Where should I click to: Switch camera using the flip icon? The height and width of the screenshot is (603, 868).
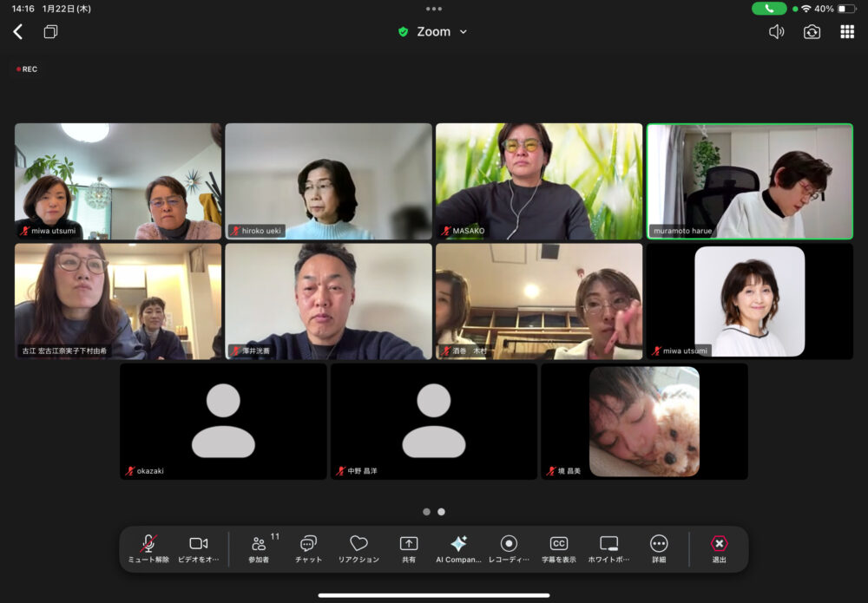click(812, 32)
